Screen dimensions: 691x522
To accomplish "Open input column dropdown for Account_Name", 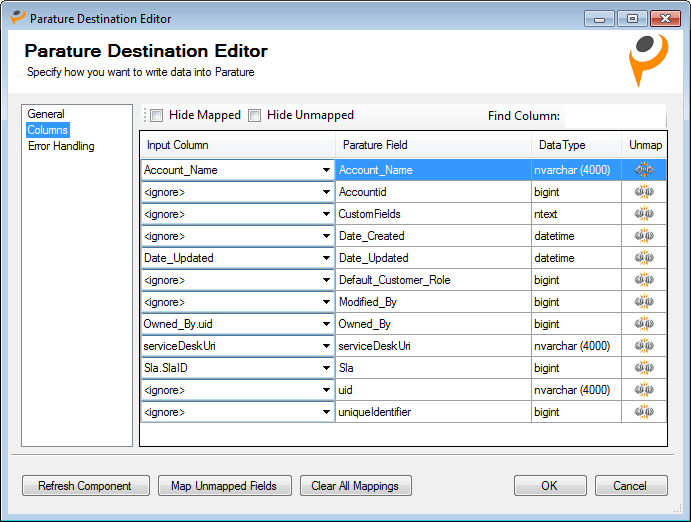I will click(x=326, y=170).
